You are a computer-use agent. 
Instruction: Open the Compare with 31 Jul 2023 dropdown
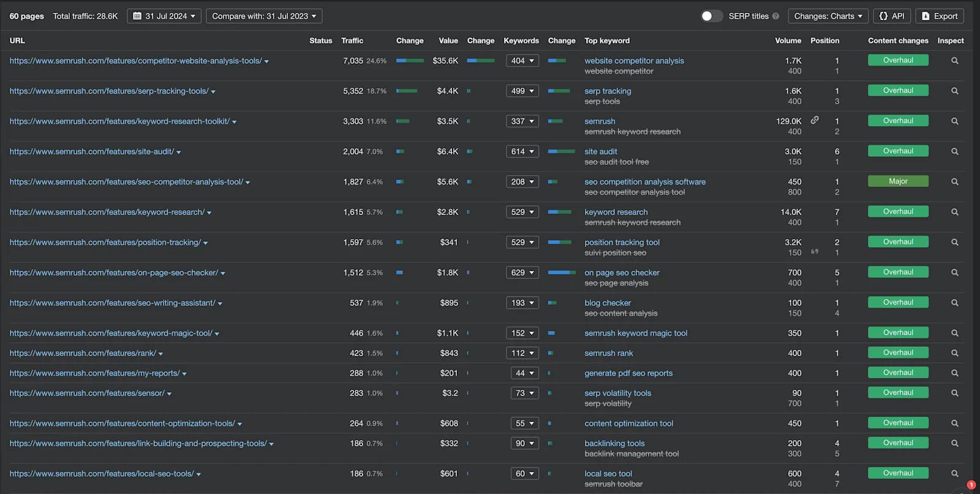coord(264,16)
